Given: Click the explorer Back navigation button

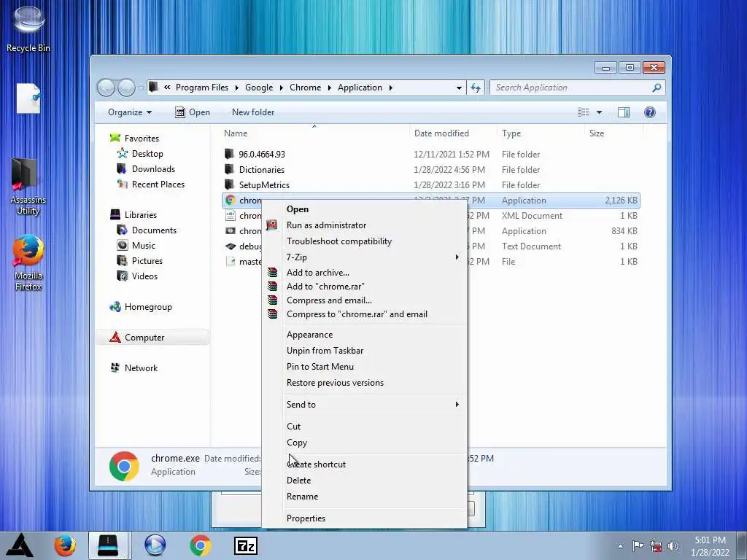Looking at the screenshot, I should coord(106,87).
